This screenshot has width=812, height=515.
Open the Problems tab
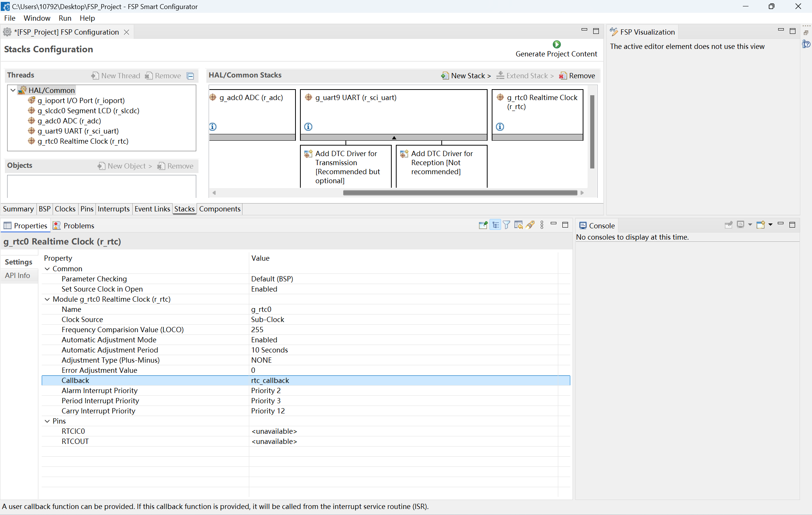[x=74, y=226]
